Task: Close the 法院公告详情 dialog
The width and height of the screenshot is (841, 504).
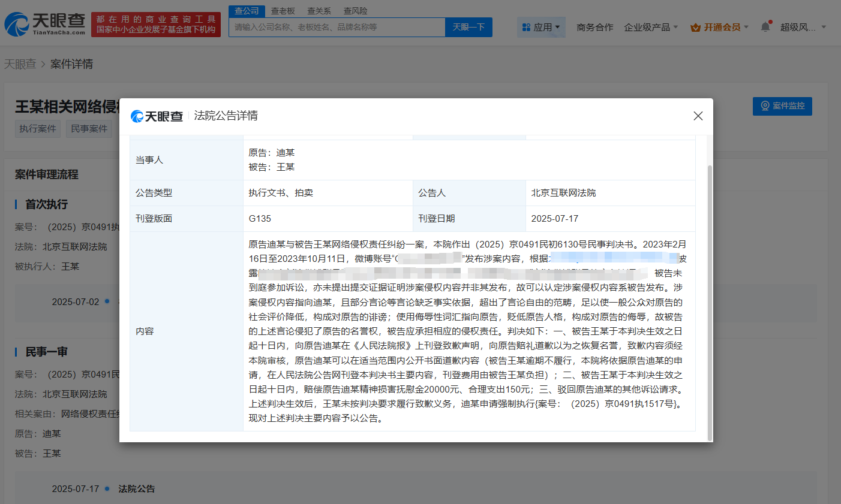Action: (698, 116)
